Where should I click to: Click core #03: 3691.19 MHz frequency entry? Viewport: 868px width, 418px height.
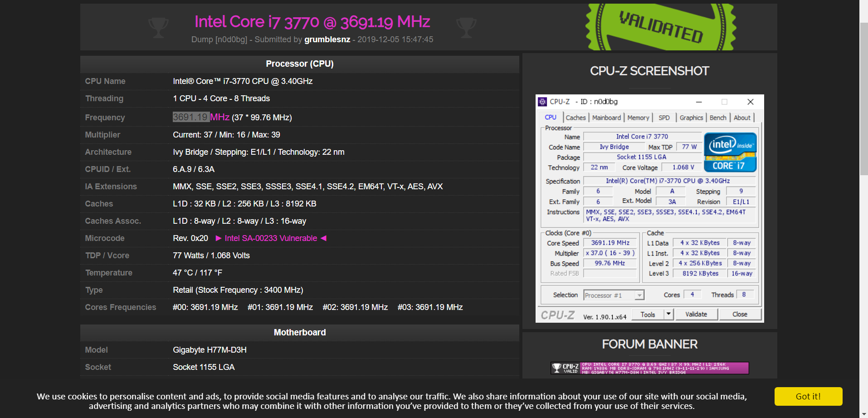click(430, 307)
